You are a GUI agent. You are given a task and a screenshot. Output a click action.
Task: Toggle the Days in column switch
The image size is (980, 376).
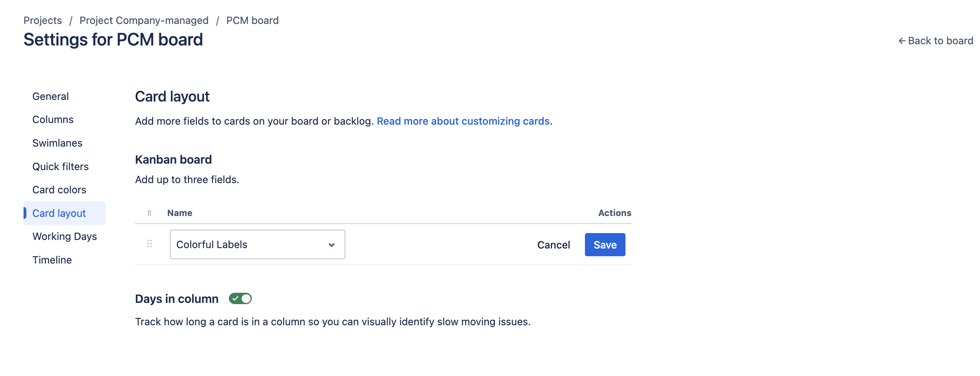click(240, 299)
